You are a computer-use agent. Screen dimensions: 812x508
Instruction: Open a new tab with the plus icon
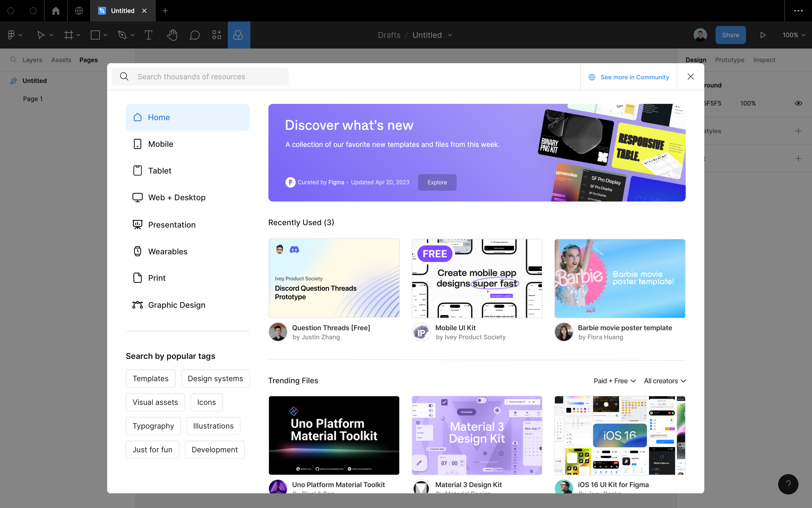point(165,11)
